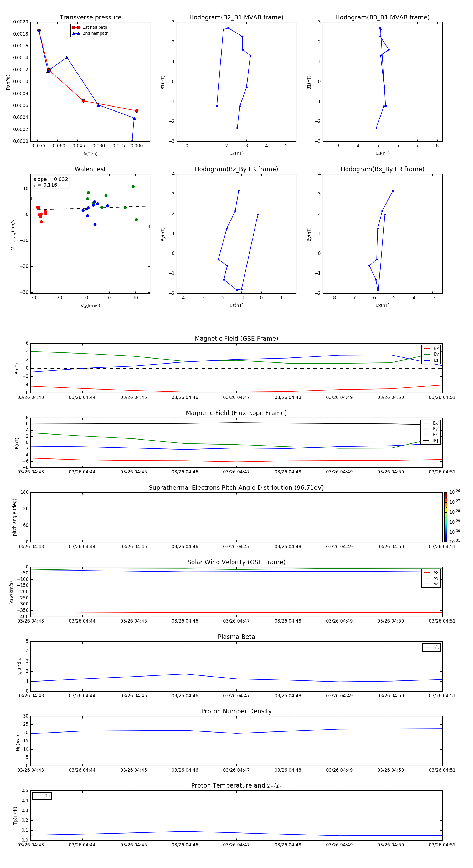The width and height of the screenshot is (473, 868).
Task: Click the "βp and β" y-axis label
Action: pos(19,666)
